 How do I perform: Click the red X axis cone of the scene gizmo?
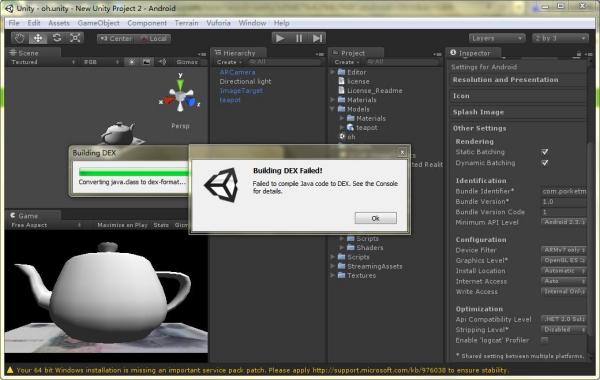(168, 100)
